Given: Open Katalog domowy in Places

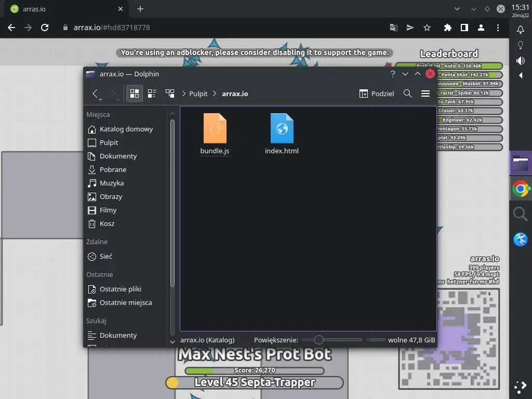Looking at the screenshot, I should pos(126,129).
